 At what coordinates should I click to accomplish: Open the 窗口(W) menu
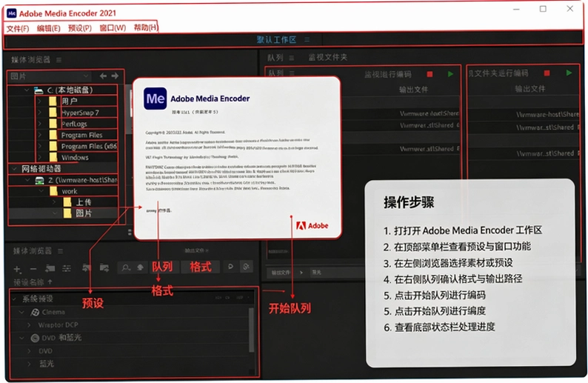coord(113,28)
